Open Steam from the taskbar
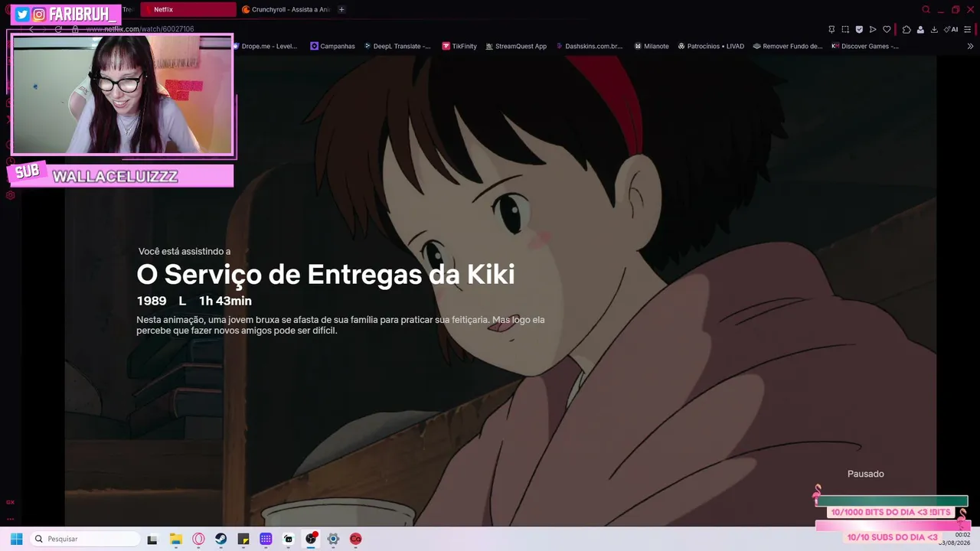The height and width of the screenshot is (551, 980). tap(220, 540)
